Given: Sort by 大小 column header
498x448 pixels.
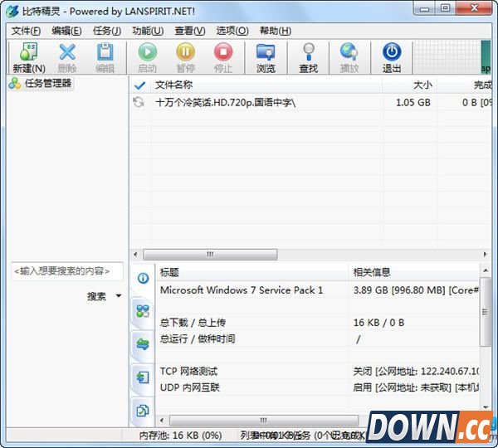Looking at the screenshot, I should (x=409, y=85).
